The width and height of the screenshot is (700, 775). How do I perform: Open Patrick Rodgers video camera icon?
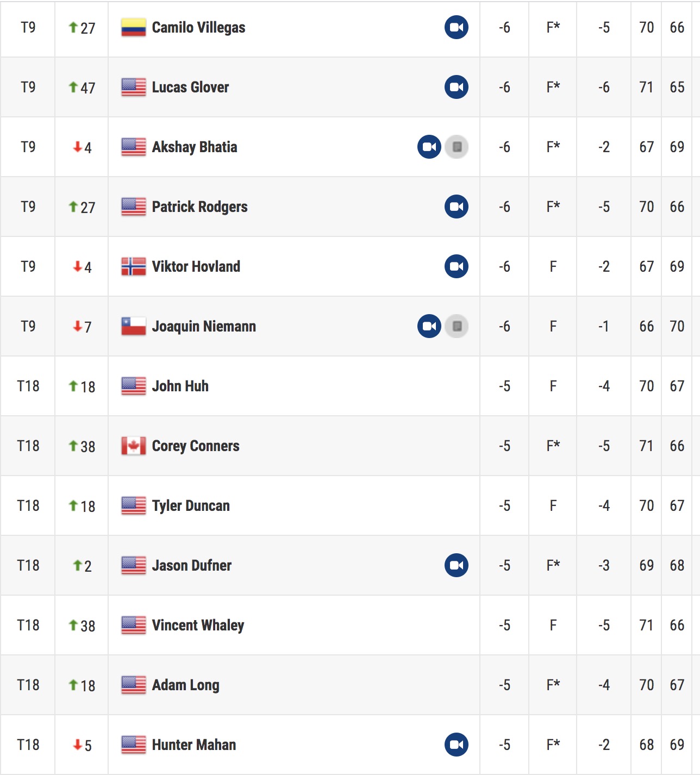457,207
